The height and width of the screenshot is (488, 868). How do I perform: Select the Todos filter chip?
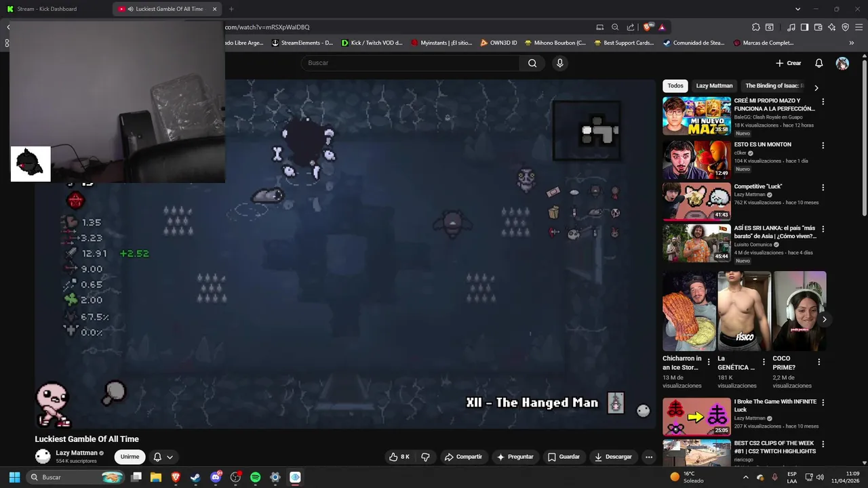click(x=675, y=86)
